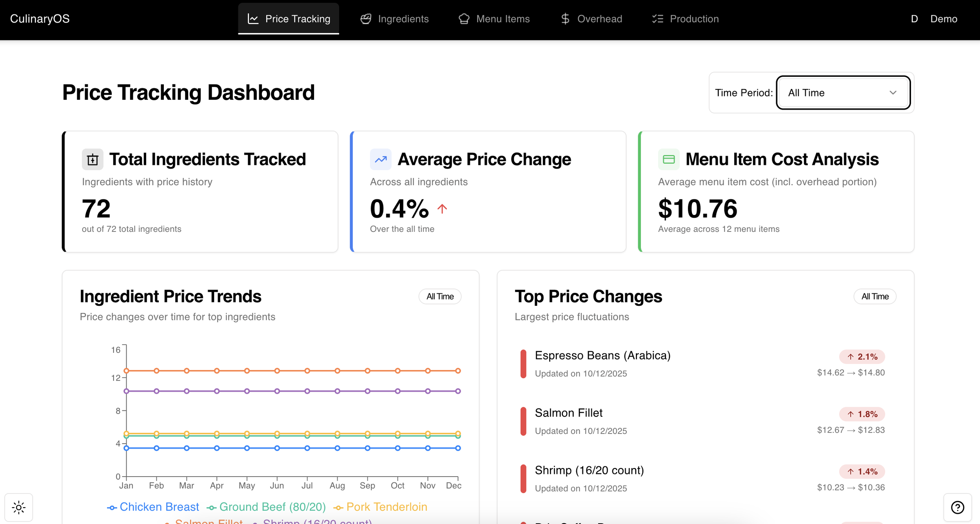Switch to the Production tab
This screenshot has width=980, height=524.
coord(685,19)
